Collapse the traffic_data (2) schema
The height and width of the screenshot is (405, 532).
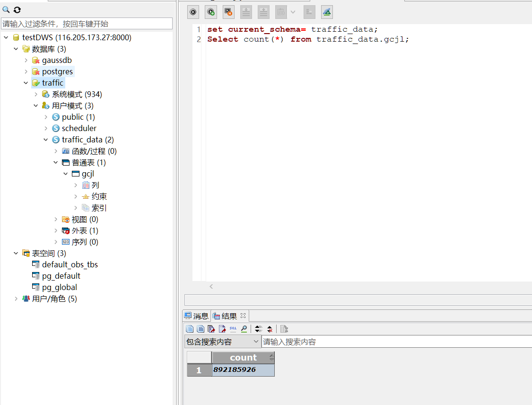coord(46,140)
